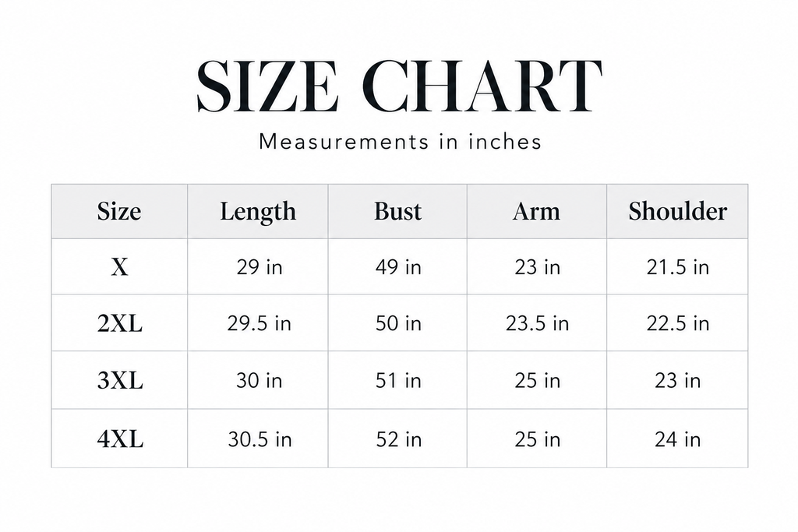Select the 2XL size row label

tap(119, 323)
